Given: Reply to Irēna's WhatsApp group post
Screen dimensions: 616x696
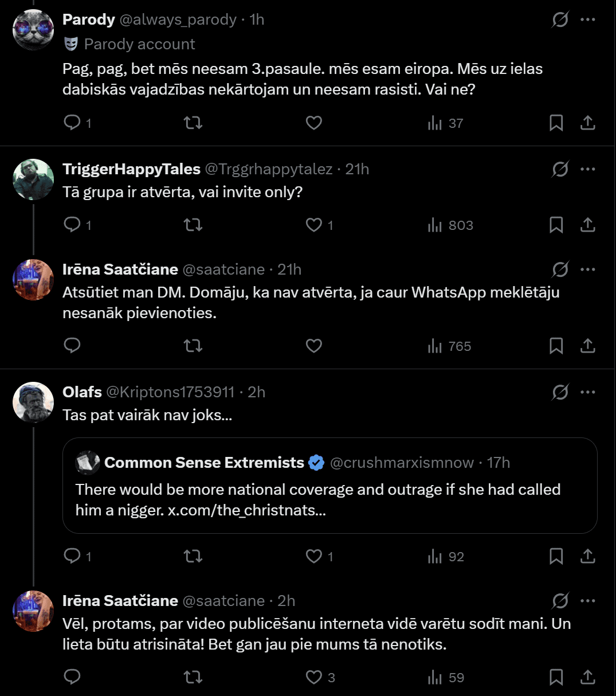Looking at the screenshot, I should (x=72, y=346).
